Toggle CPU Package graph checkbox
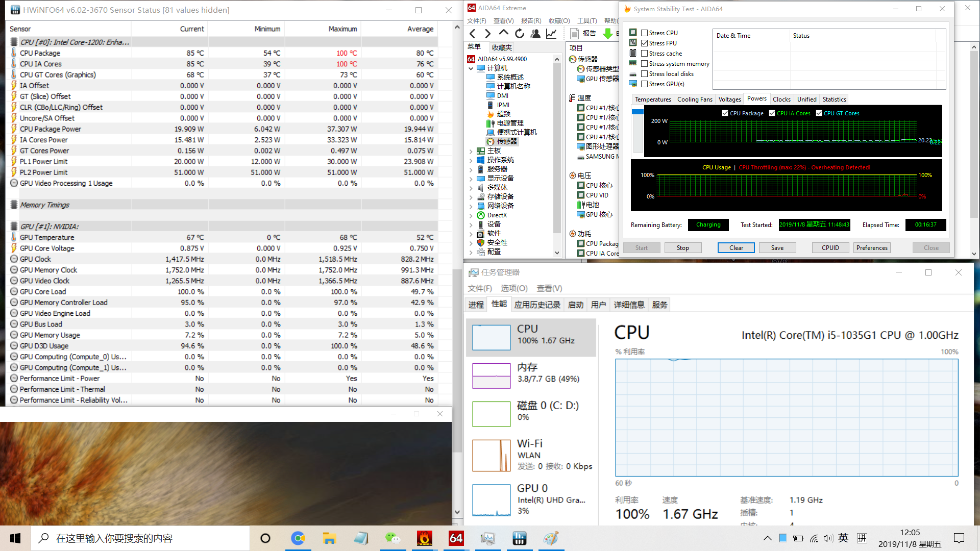980x551 pixels. click(725, 113)
